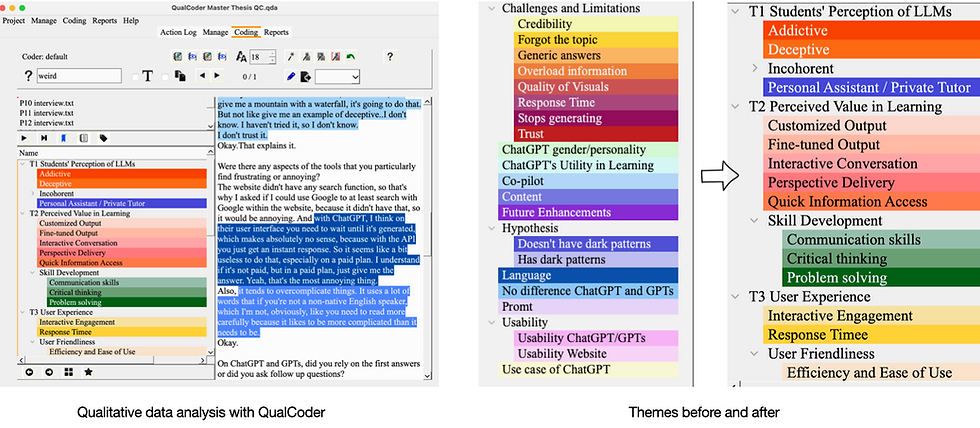980x428 pixels.
Task: Select Personal Assistant / Private Tutor in the QualCoder window
Action: coord(121,203)
